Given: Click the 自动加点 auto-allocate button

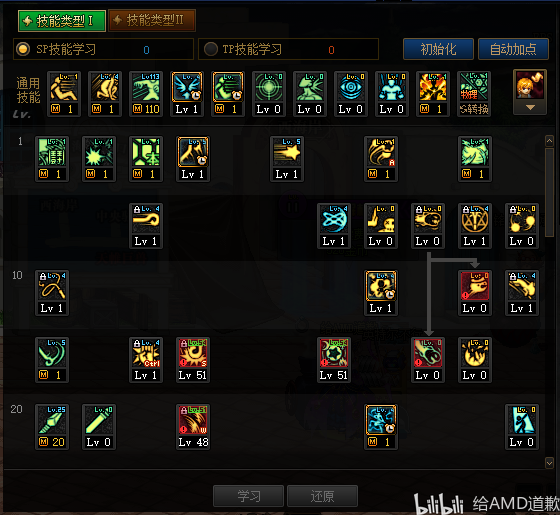Looking at the screenshot, I should [x=513, y=49].
